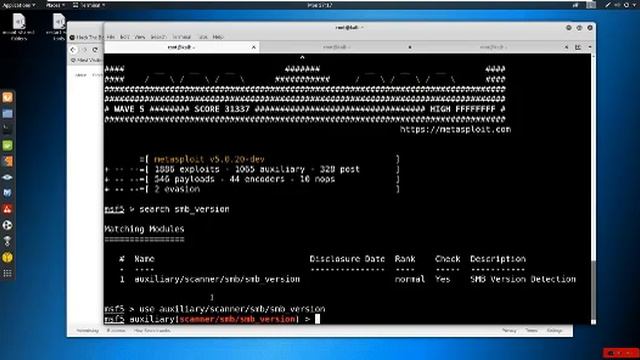Viewport: 640px width, 360px height.
Task: Click the eye-shaped dock icon
Action: [x=7, y=177]
